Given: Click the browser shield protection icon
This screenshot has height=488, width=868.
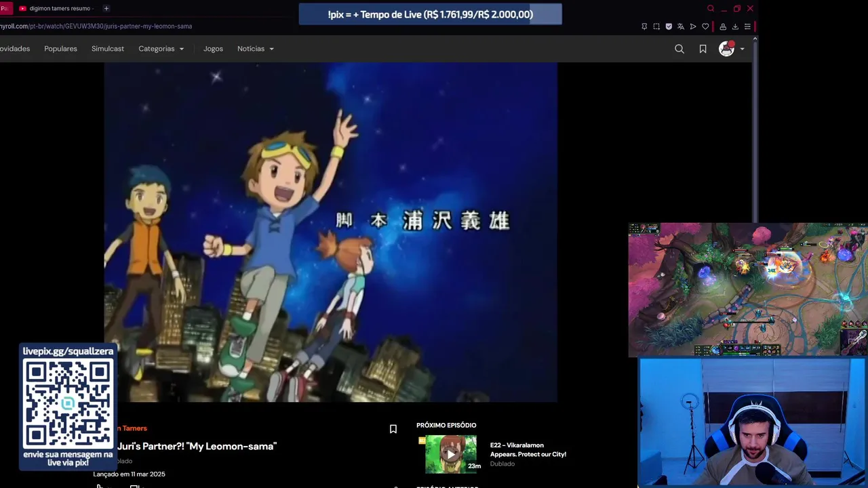Looking at the screenshot, I should (x=669, y=26).
